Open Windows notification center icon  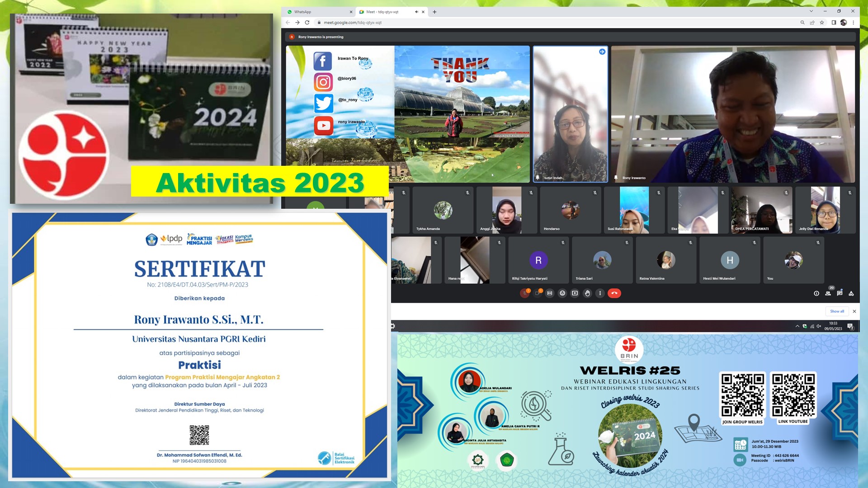[850, 326]
